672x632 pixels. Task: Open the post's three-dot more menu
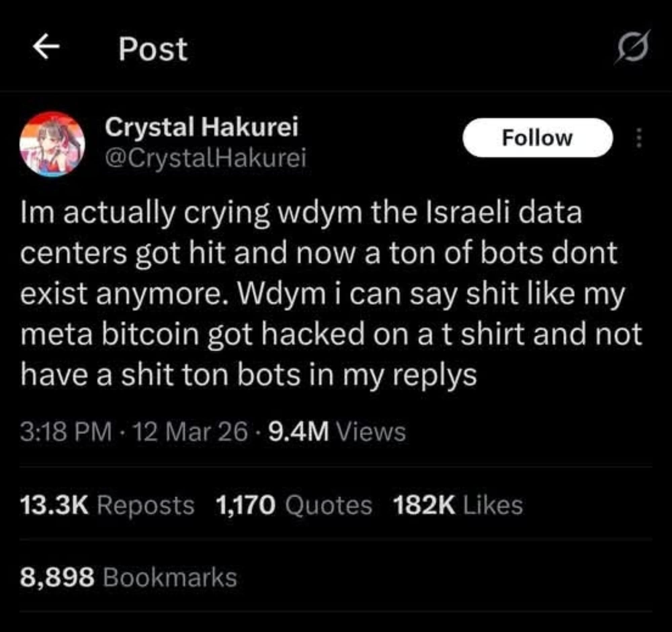(x=638, y=138)
